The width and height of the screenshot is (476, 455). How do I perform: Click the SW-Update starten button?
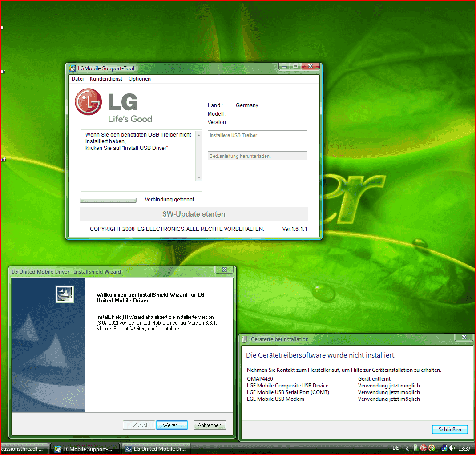pos(194,214)
